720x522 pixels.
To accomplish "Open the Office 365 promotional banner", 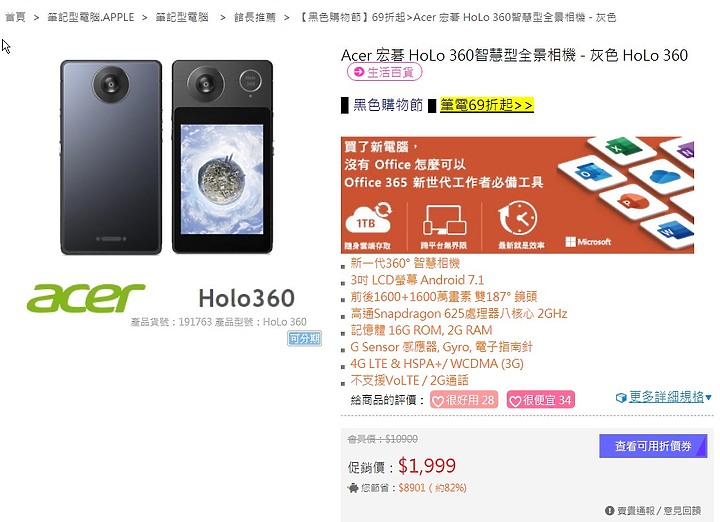I will 517,195.
